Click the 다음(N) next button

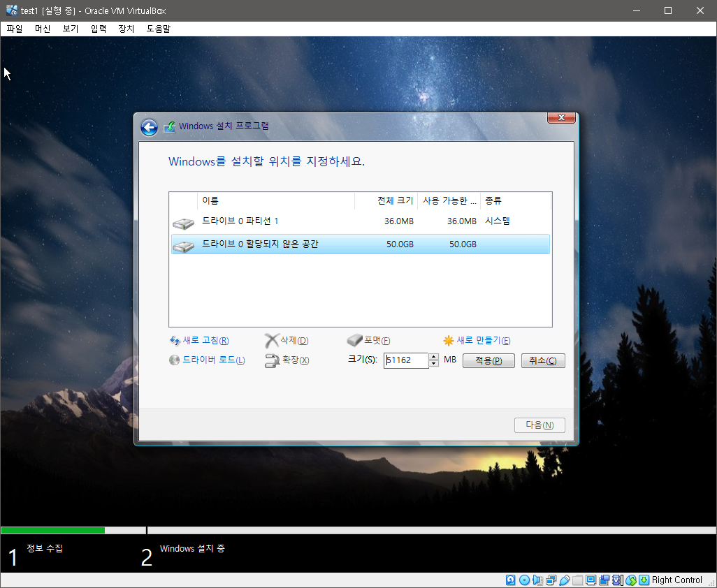(x=539, y=425)
